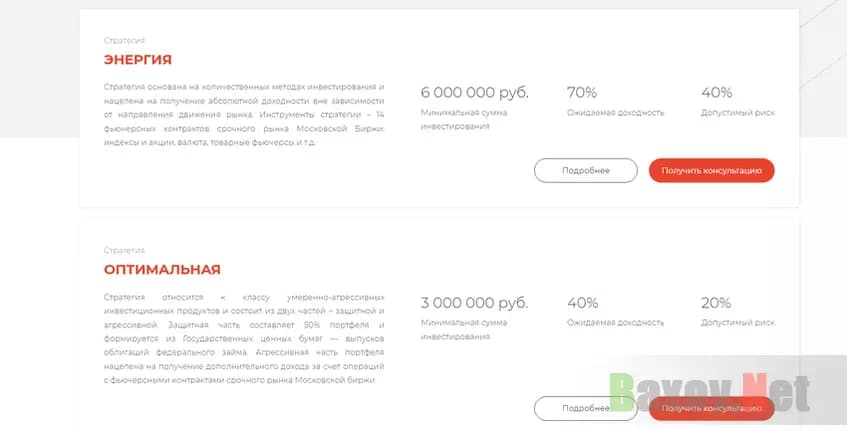Viewport: 847px width, 431px height.
Task: Select the 3 000 000 руб. amount
Action: [474, 303]
